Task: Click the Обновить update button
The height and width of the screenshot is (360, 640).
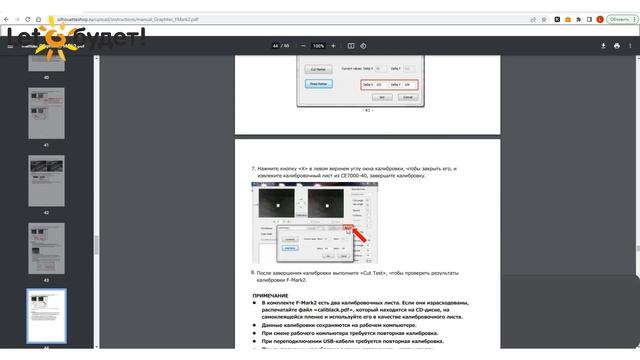Action: [620, 19]
